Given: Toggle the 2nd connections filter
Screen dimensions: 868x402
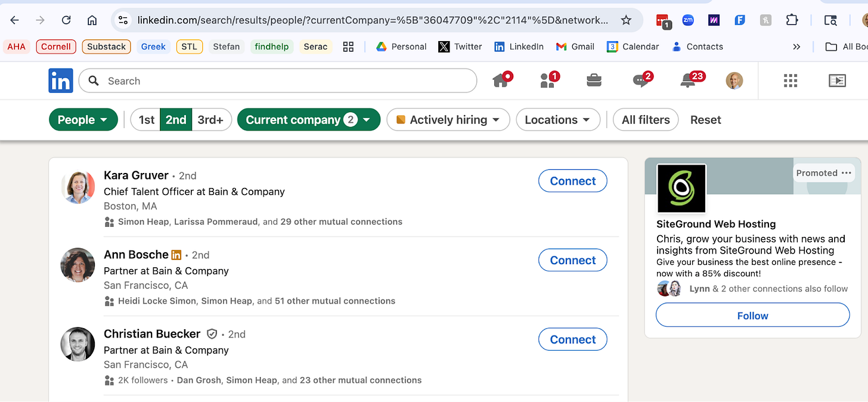Looking at the screenshot, I should pyautogui.click(x=176, y=120).
